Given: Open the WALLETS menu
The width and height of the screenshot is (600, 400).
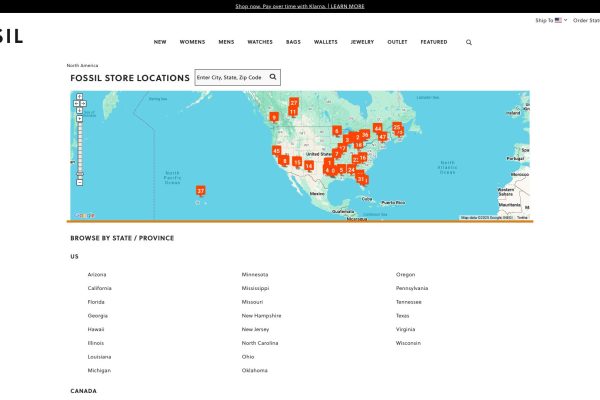Looking at the screenshot, I should 326,42.
